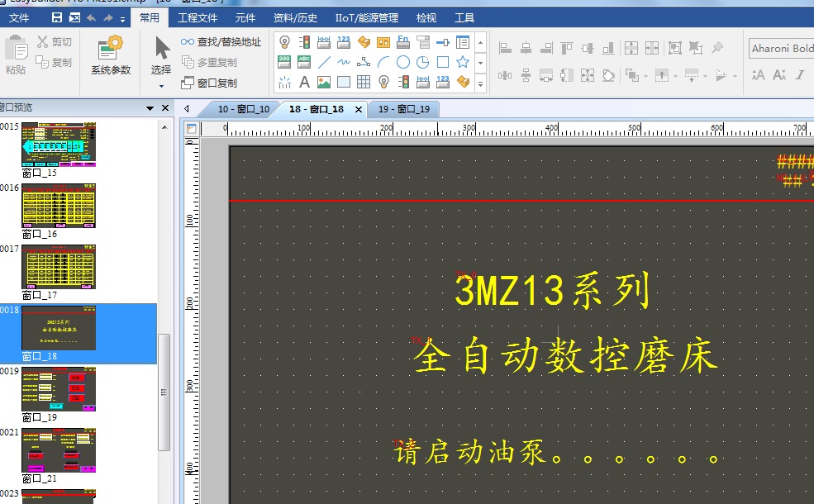Toggle italic text formatting
814x504 pixels.
[x=800, y=75]
